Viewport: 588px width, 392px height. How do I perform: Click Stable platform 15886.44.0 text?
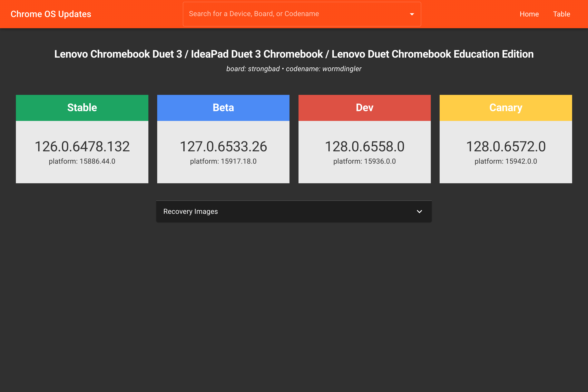[x=82, y=161]
